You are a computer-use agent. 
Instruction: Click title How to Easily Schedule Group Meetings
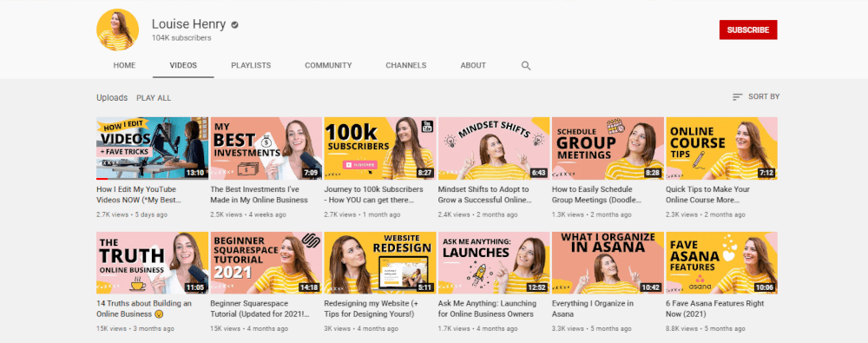coord(596,195)
